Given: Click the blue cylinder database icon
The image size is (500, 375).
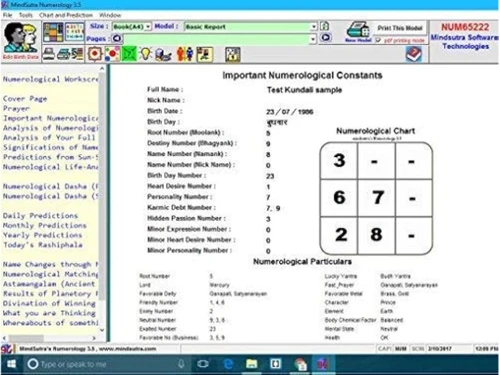Looking at the screenshot, I should point(163,54).
